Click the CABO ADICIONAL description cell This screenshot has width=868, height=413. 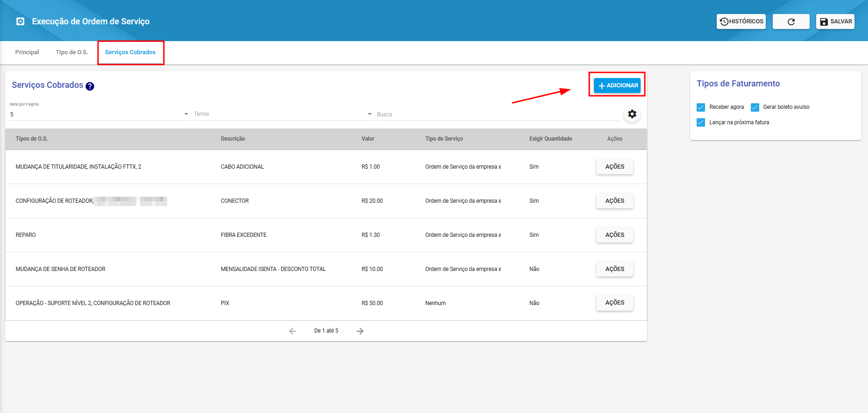[242, 167]
